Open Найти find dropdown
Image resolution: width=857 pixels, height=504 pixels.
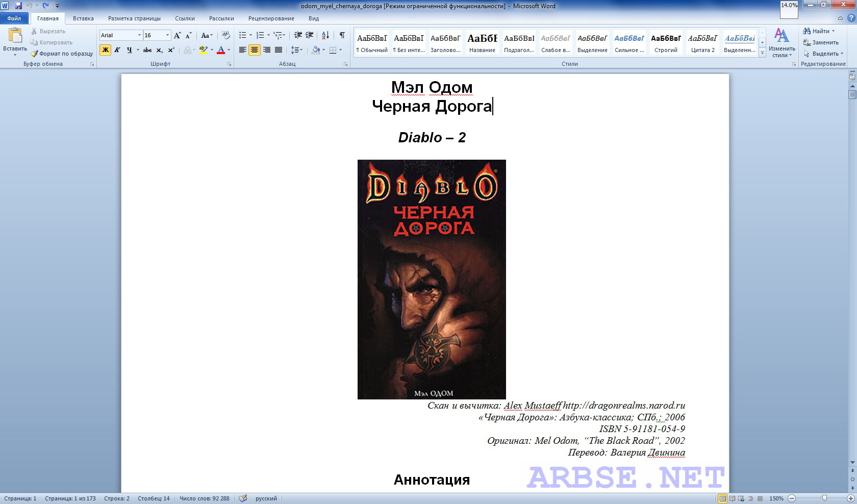(x=819, y=31)
